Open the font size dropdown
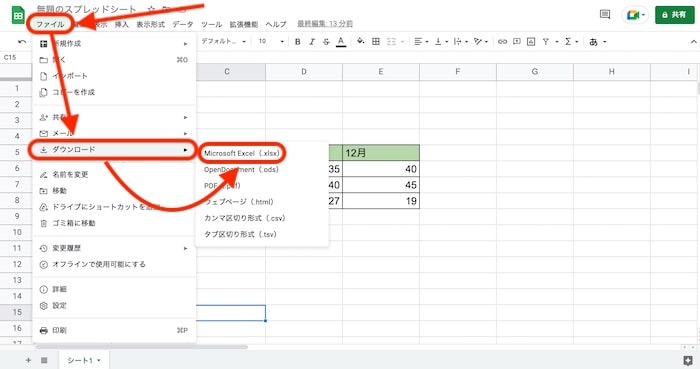 click(x=271, y=41)
